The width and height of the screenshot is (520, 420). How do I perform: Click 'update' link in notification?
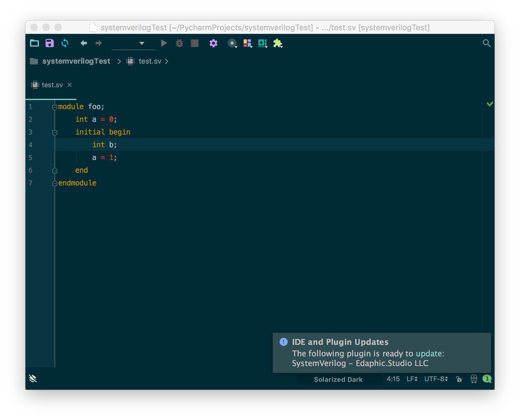coord(429,354)
